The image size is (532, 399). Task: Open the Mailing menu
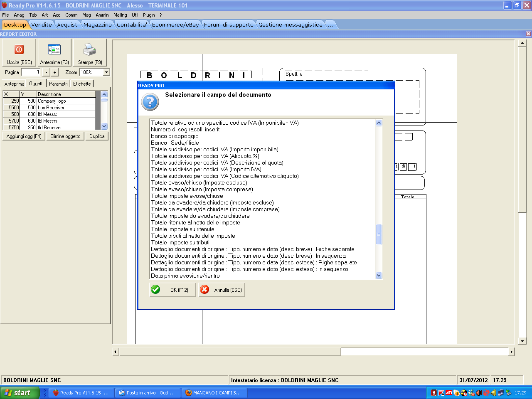[121, 15]
